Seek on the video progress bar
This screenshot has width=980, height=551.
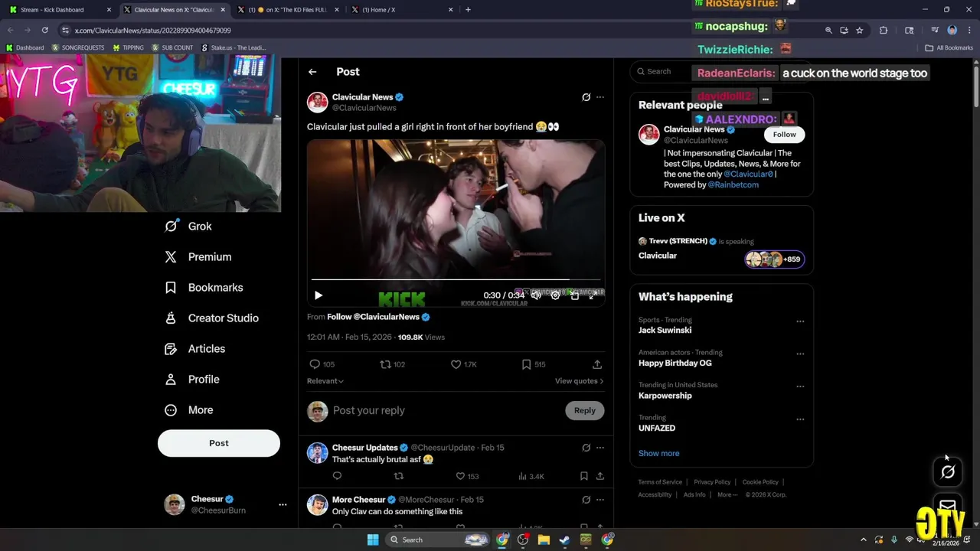click(x=456, y=280)
